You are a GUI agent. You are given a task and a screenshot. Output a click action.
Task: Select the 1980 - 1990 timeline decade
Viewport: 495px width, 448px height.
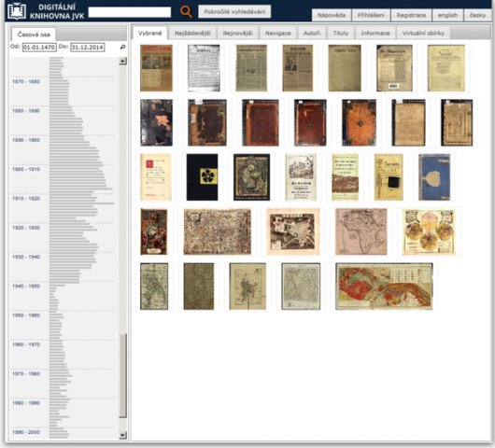pyautogui.click(x=26, y=403)
